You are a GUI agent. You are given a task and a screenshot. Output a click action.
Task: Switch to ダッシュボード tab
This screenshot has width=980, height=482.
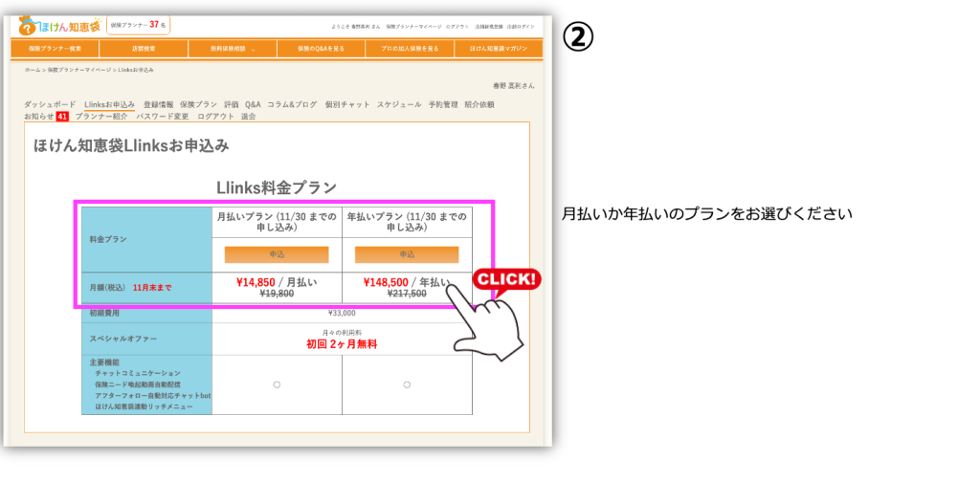50,104
